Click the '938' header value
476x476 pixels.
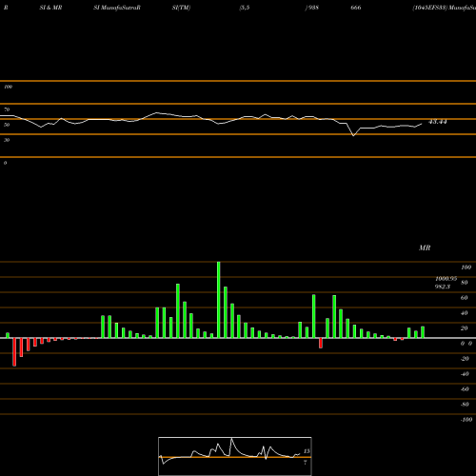pos(313,8)
